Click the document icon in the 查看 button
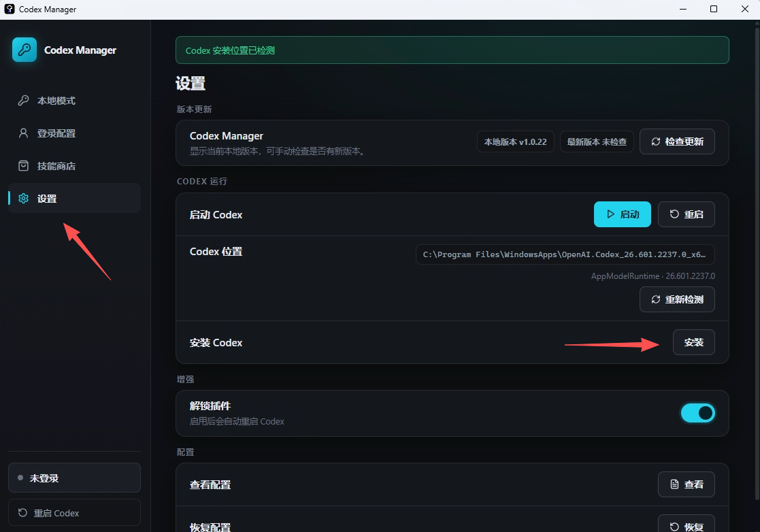 [x=674, y=484]
